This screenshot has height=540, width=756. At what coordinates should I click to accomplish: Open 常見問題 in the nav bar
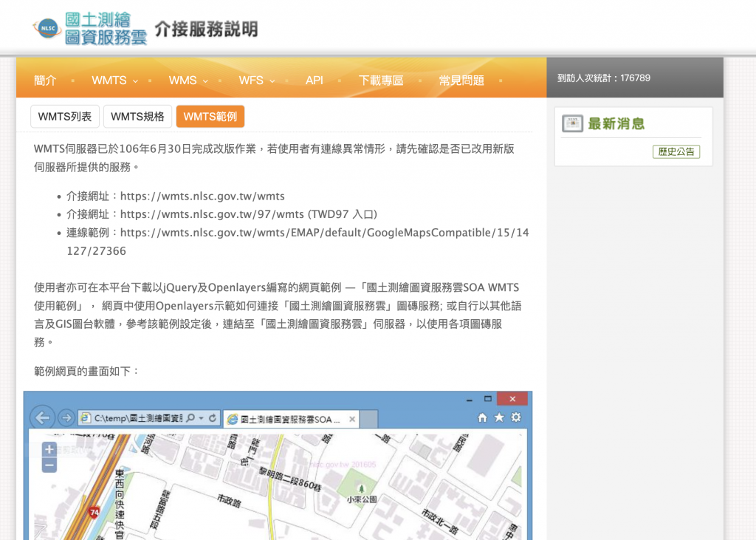461,80
